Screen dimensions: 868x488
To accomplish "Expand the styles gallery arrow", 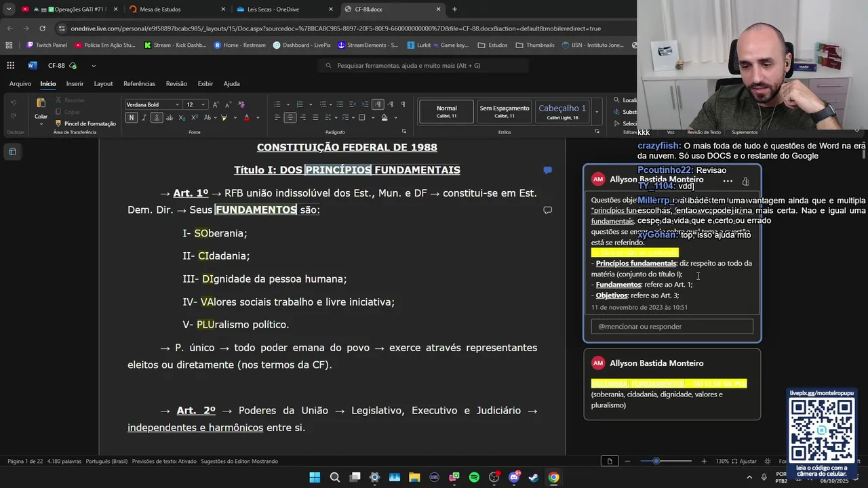I will click(x=597, y=111).
